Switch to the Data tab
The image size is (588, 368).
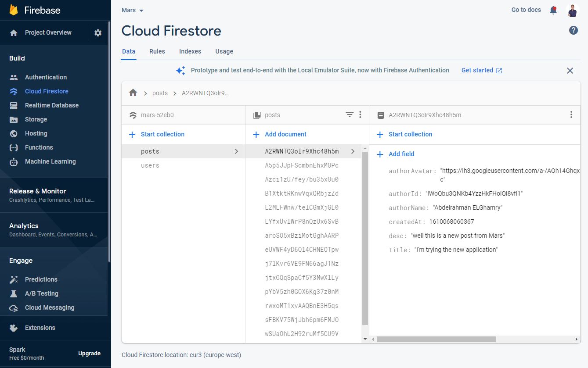[129, 51]
